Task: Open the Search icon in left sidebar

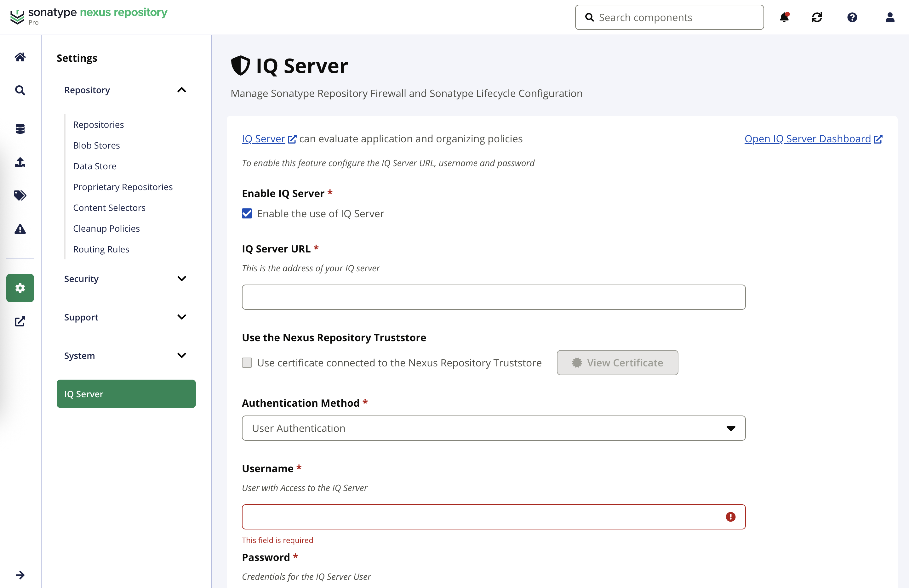Action: click(x=20, y=90)
